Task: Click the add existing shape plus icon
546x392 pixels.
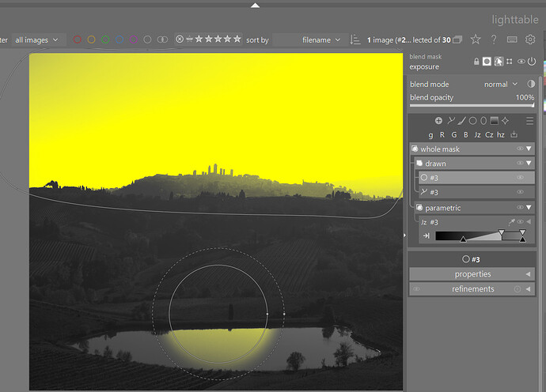Action: click(438, 121)
